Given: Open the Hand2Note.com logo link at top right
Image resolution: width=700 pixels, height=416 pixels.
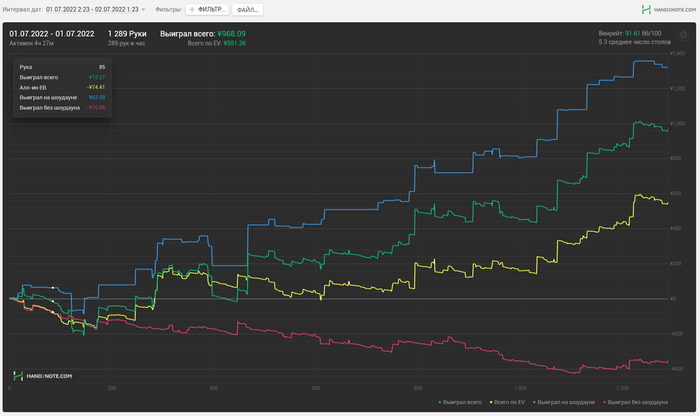Looking at the screenshot, I should click(x=668, y=9).
